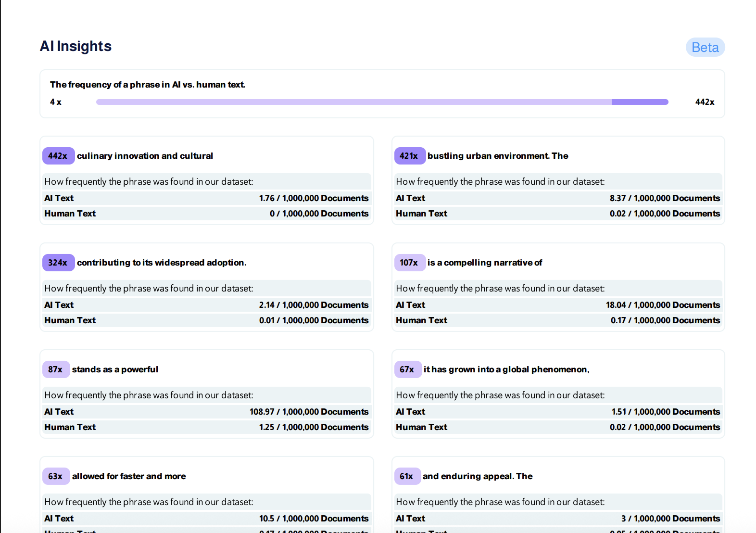
Task: Click the 61x frequency badge
Action: pyautogui.click(x=407, y=476)
